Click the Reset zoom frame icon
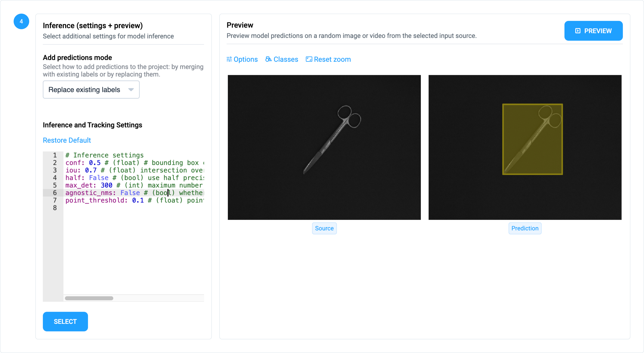This screenshot has width=644, height=353. 309,59
